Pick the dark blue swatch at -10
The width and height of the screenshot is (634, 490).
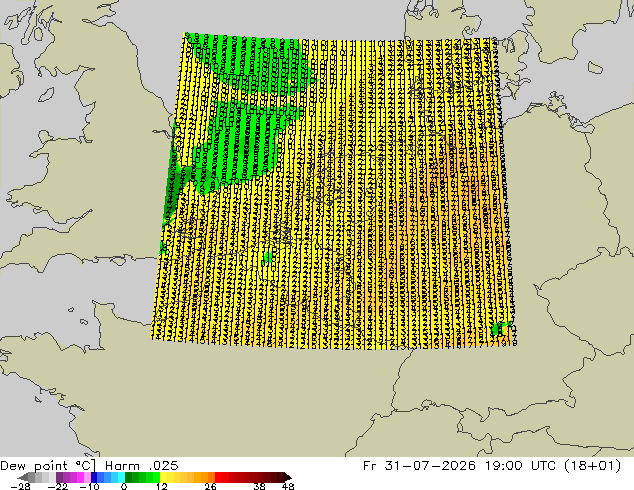pos(94,477)
